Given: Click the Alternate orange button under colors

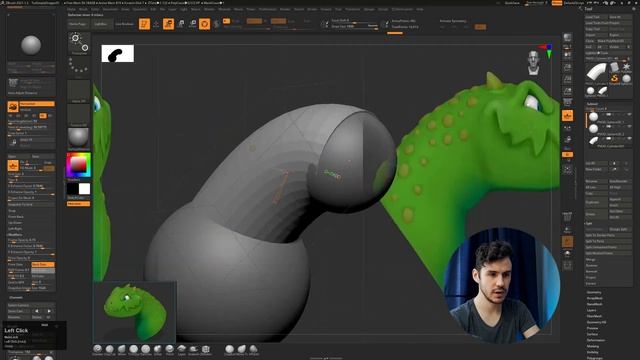Looking at the screenshot, I should click(78, 204).
